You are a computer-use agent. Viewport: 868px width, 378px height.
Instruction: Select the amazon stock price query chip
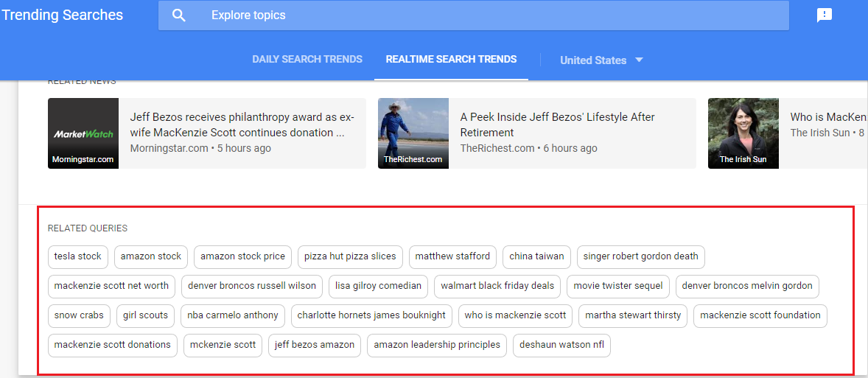[x=242, y=256]
